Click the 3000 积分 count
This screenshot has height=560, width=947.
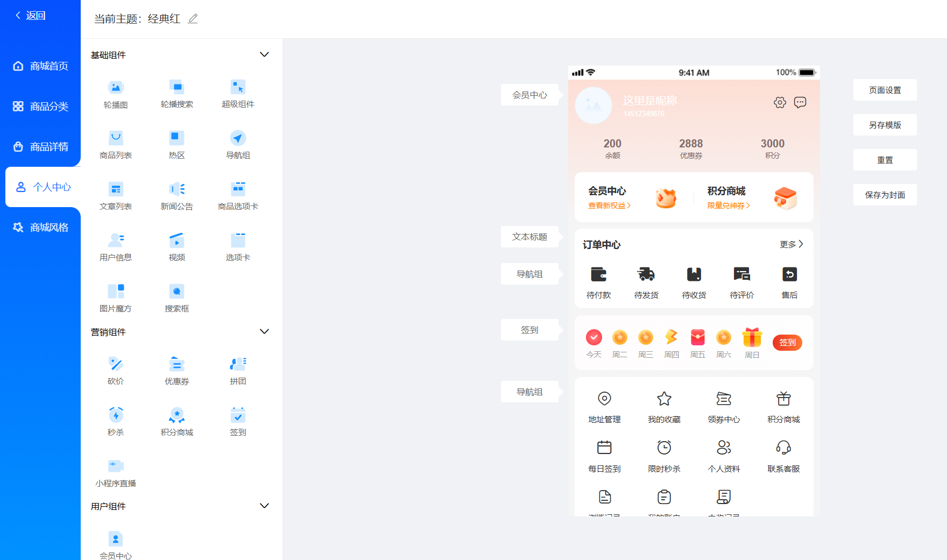(x=773, y=148)
